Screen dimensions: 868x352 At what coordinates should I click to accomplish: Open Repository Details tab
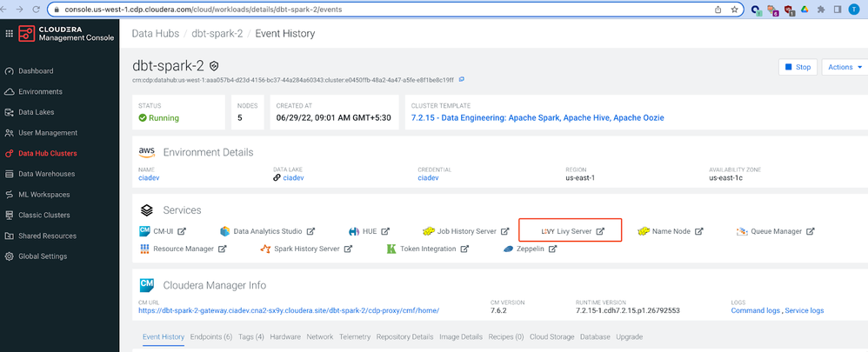404,336
